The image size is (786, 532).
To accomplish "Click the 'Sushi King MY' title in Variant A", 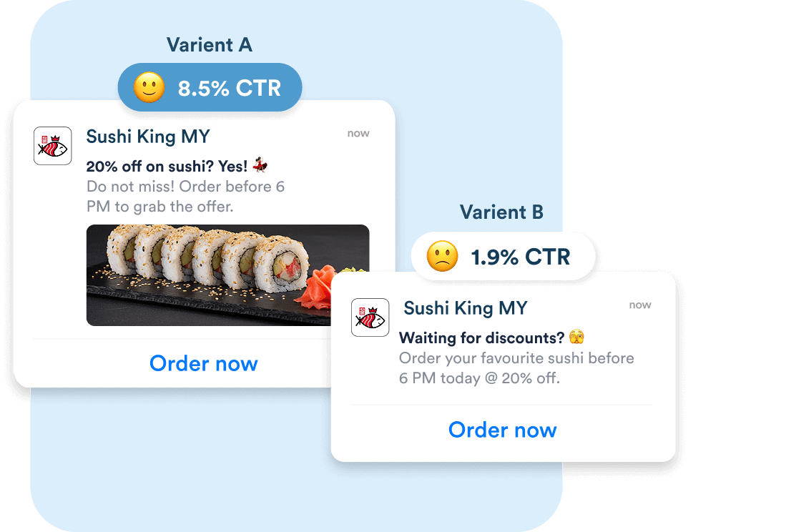I will pyautogui.click(x=148, y=137).
